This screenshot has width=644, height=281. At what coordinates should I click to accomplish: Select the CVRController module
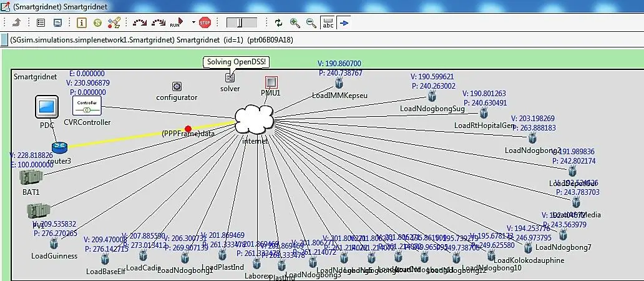pos(87,106)
